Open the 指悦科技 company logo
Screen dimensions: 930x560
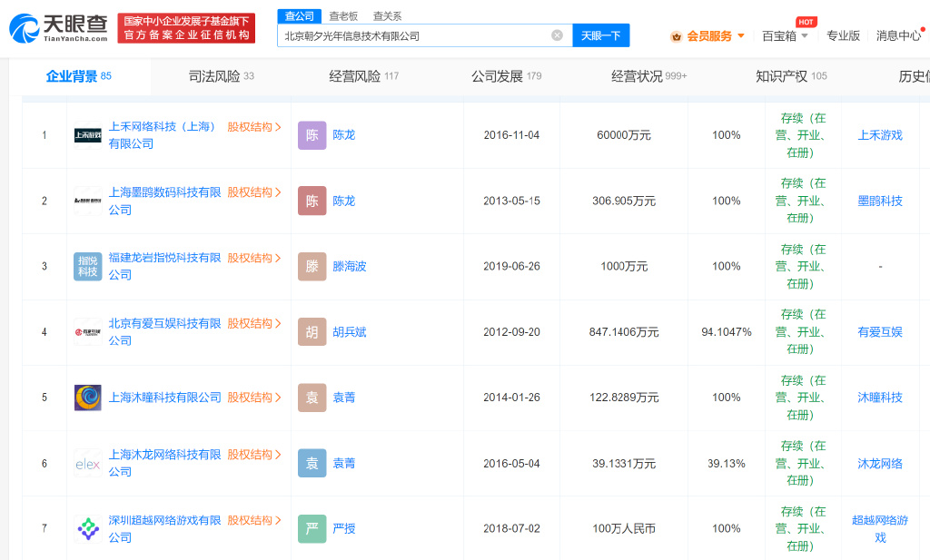pyautogui.click(x=88, y=266)
